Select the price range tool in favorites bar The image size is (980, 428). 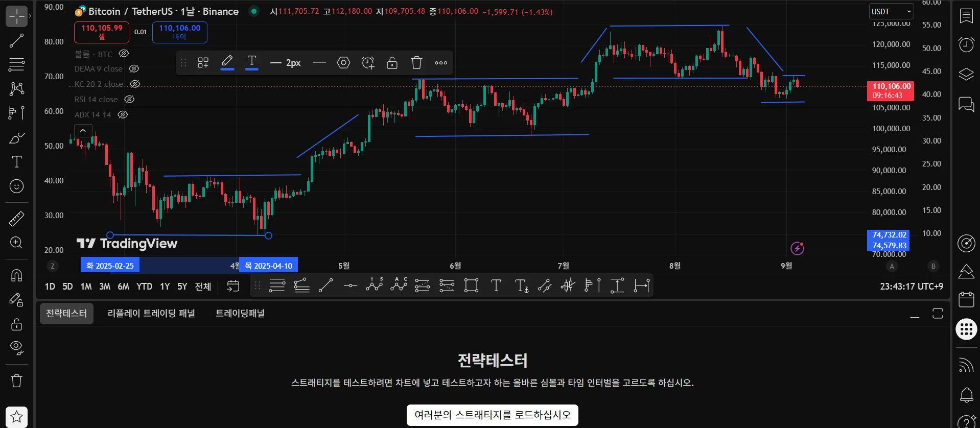click(x=617, y=286)
